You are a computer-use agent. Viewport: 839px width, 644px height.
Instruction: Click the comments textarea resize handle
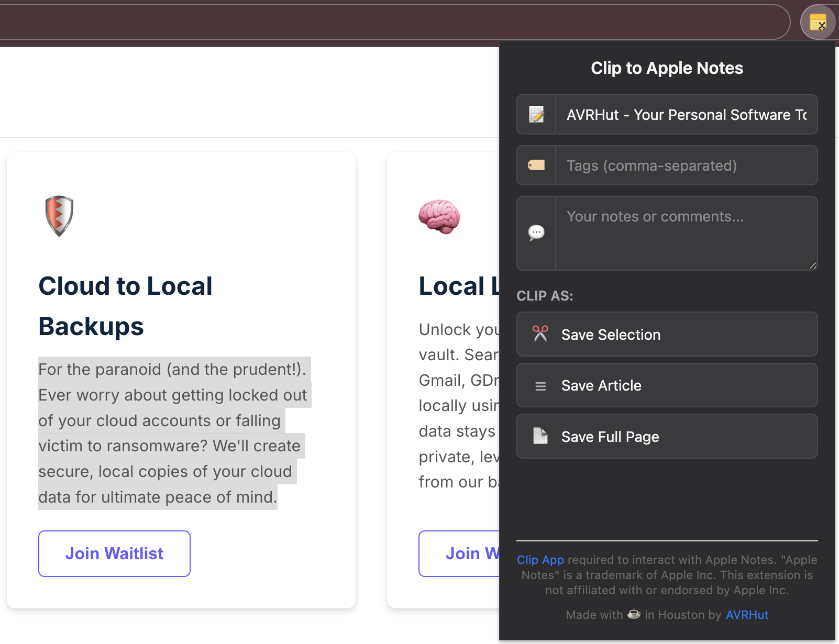click(x=812, y=265)
